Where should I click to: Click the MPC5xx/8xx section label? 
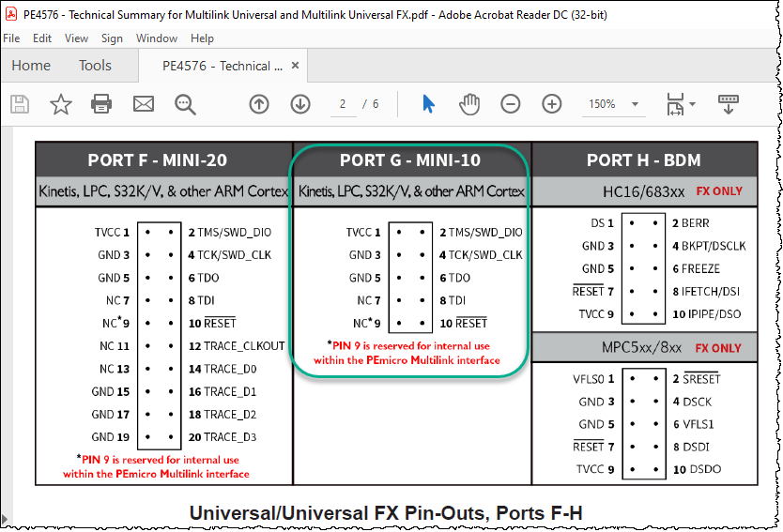tap(641, 347)
